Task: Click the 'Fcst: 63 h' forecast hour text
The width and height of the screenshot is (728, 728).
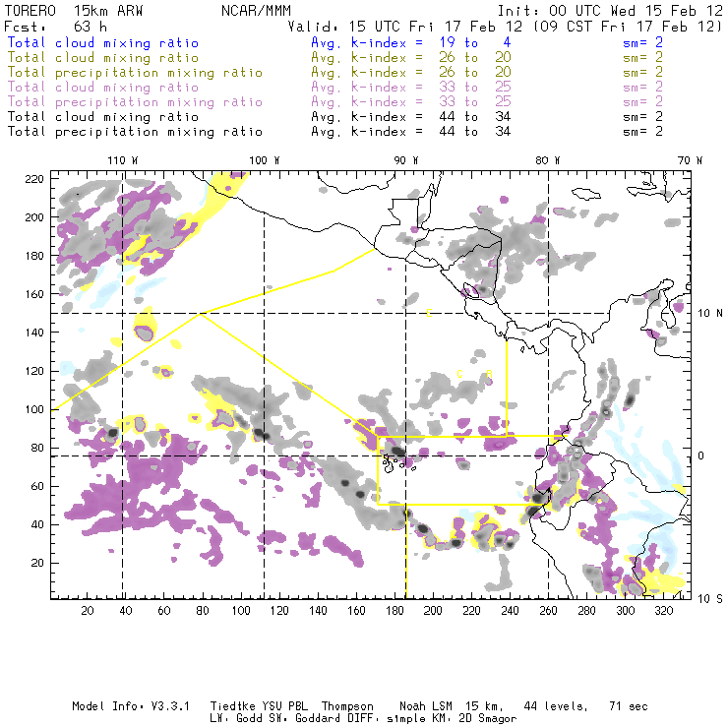Action: pyautogui.click(x=55, y=27)
